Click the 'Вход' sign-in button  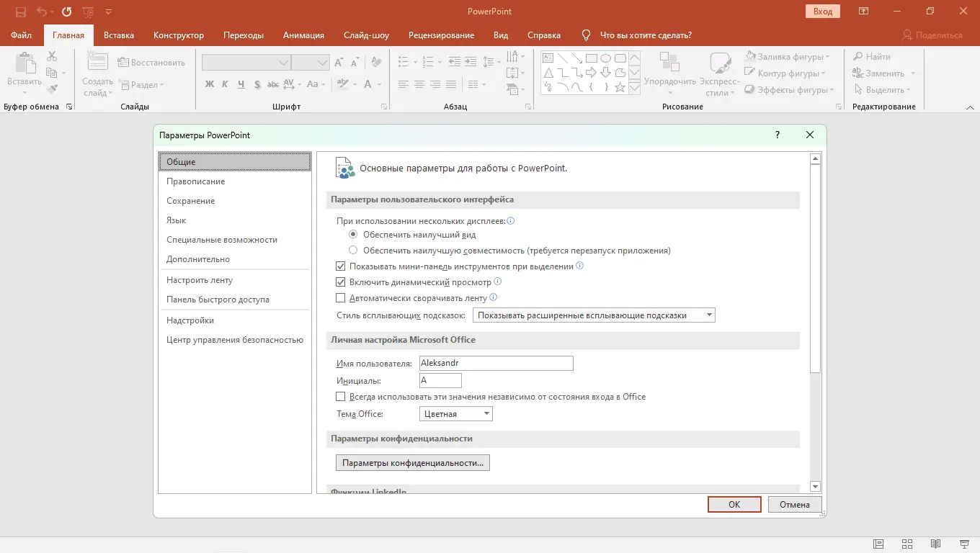823,12
